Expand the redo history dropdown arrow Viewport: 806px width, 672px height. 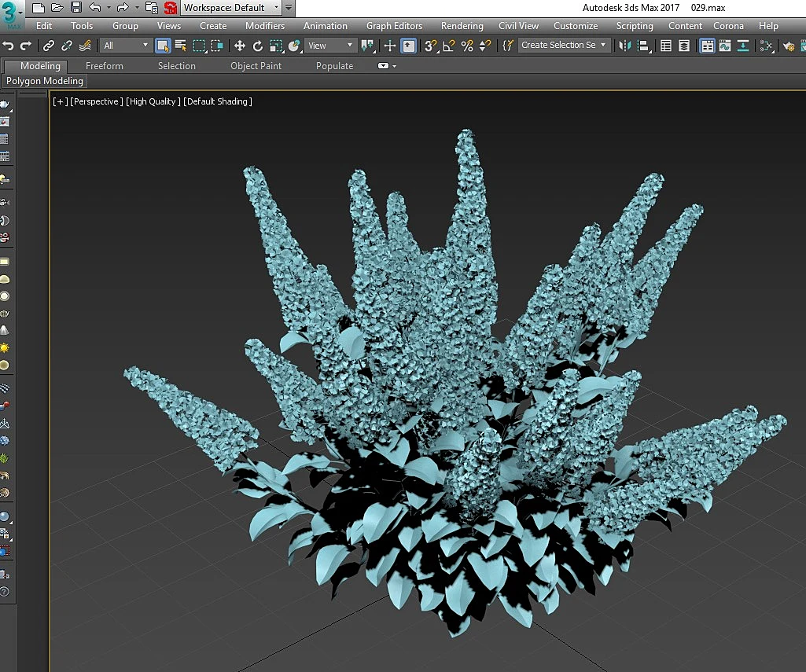(136, 8)
